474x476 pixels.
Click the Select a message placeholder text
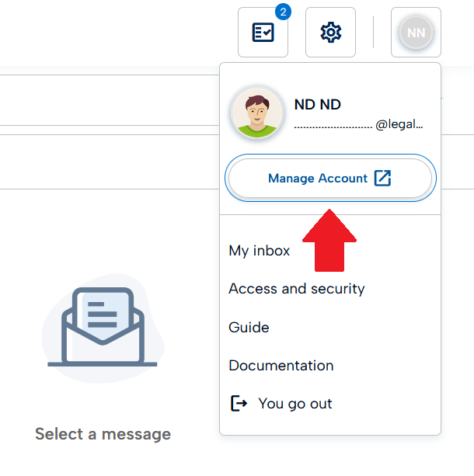103,434
